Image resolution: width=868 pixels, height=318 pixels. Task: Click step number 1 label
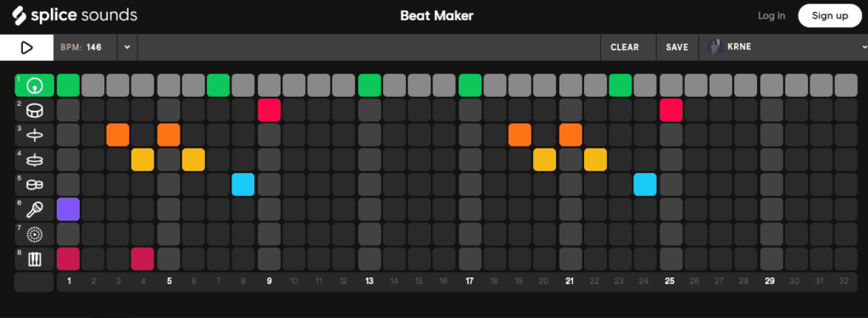[x=70, y=282]
